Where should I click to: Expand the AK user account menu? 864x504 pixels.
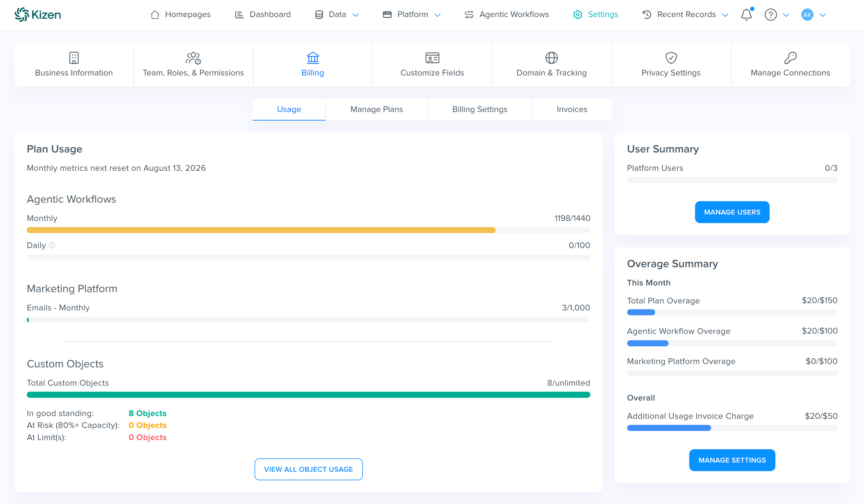pos(813,15)
